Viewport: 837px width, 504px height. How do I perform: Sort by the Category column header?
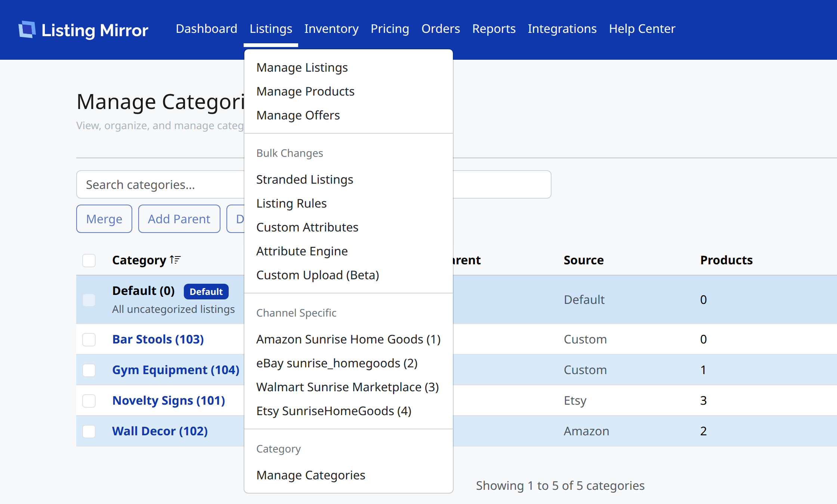[139, 260]
